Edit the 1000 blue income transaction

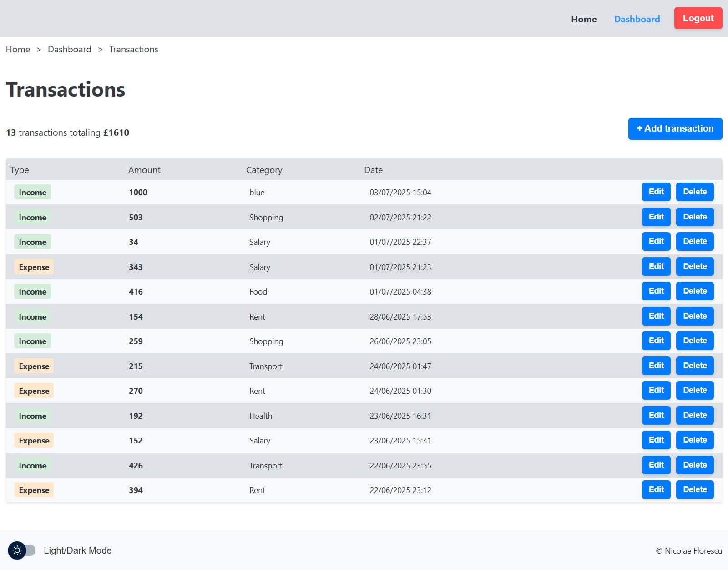pos(656,192)
